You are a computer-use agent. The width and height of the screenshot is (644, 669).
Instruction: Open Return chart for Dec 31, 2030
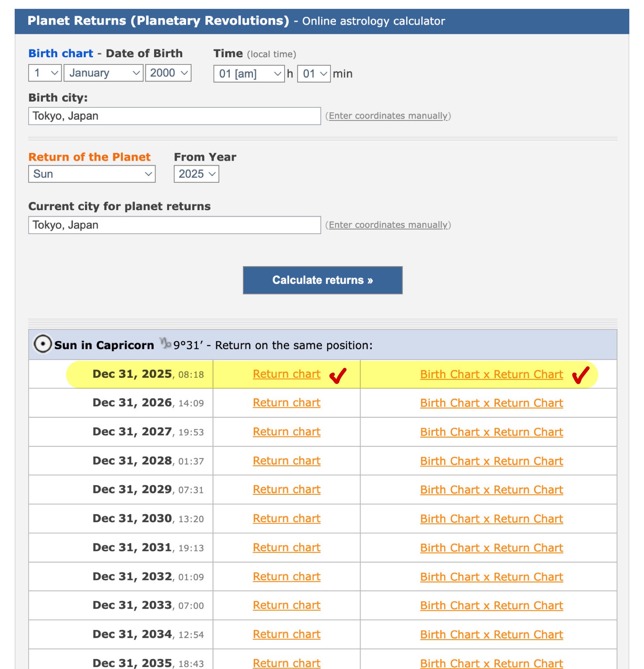point(286,519)
